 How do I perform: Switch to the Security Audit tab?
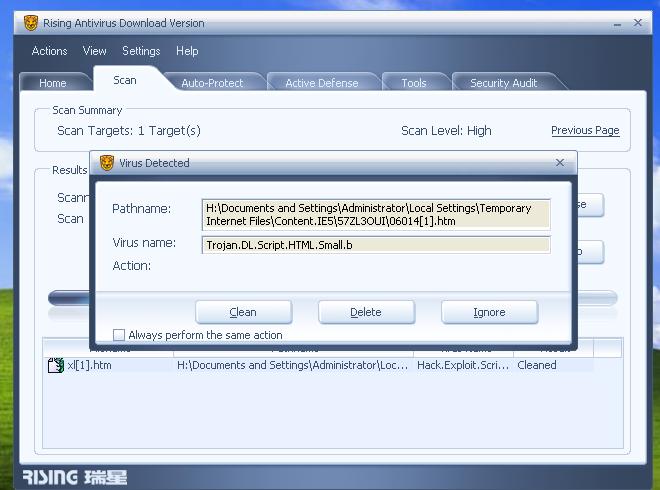(503, 83)
